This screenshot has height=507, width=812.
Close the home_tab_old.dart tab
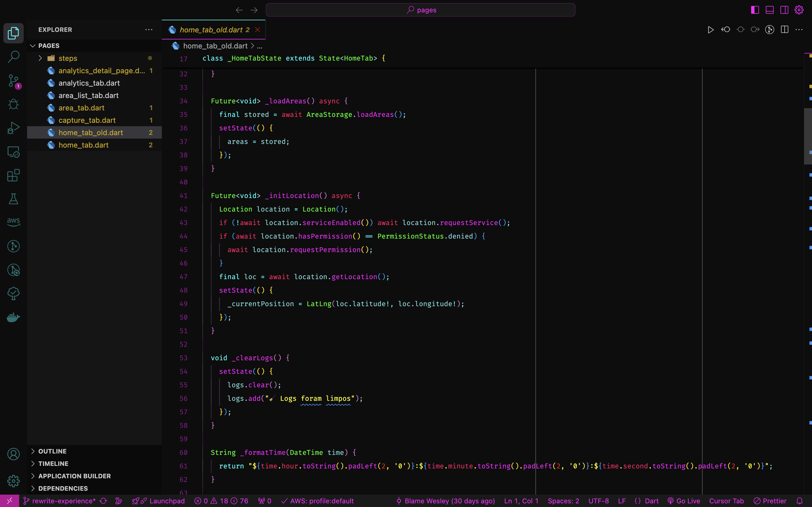pyautogui.click(x=258, y=30)
